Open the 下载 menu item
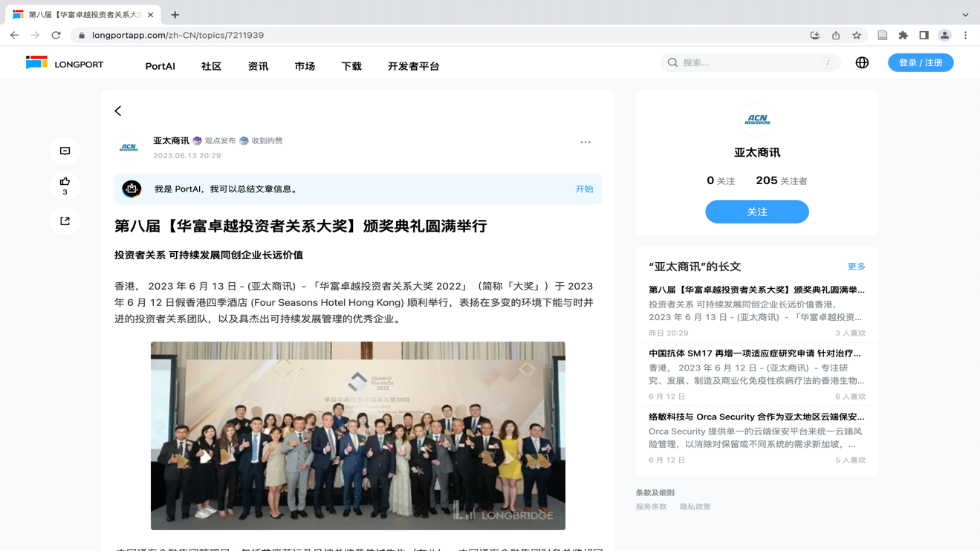The height and width of the screenshot is (551, 980). pyautogui.click(x=351, y=66)
